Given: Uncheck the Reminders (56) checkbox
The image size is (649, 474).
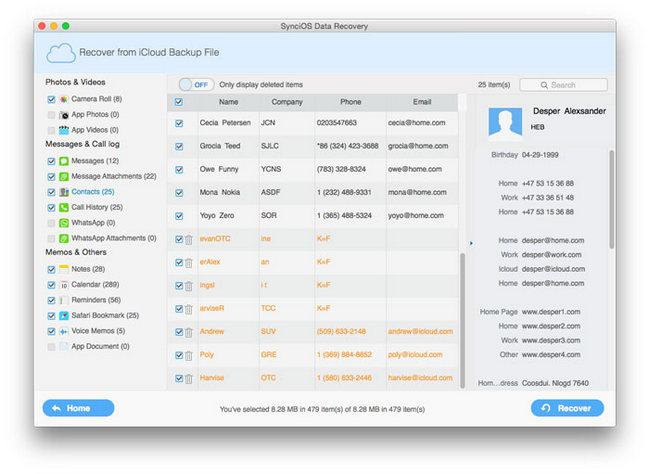Looking at the screenshot, I should [51, 301].
